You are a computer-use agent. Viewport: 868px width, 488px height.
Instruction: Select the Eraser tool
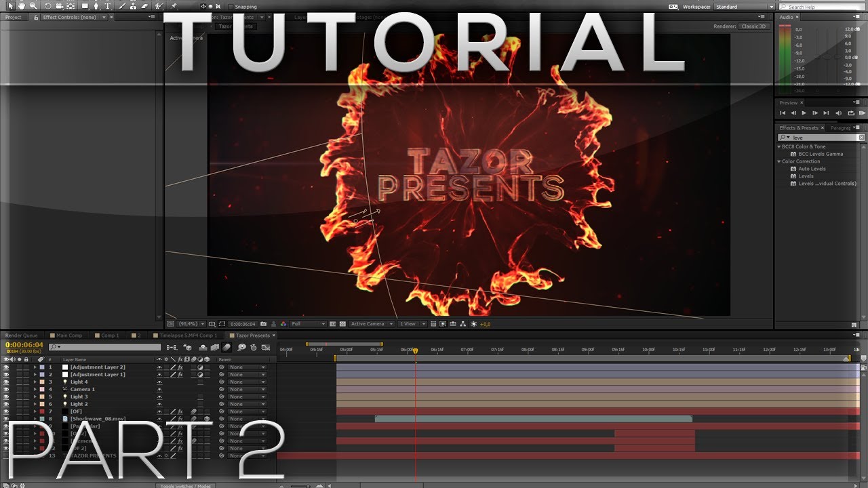click(144, 6)
